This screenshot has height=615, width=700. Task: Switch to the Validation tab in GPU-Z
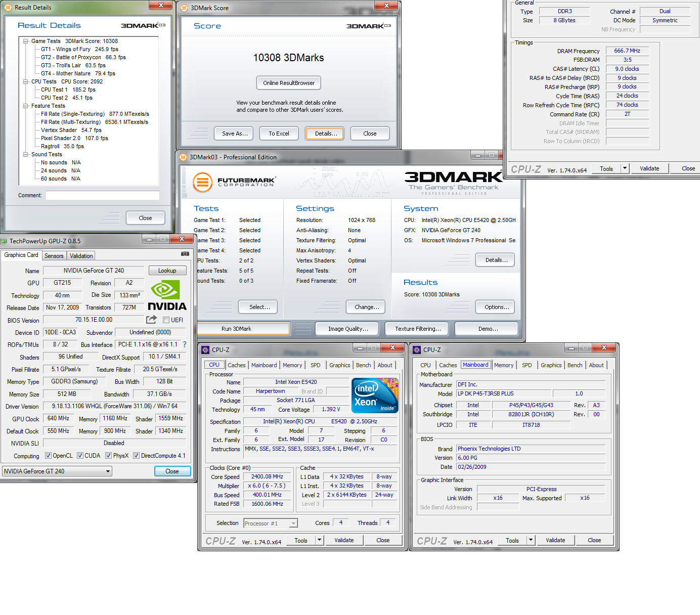coord(81,256)
